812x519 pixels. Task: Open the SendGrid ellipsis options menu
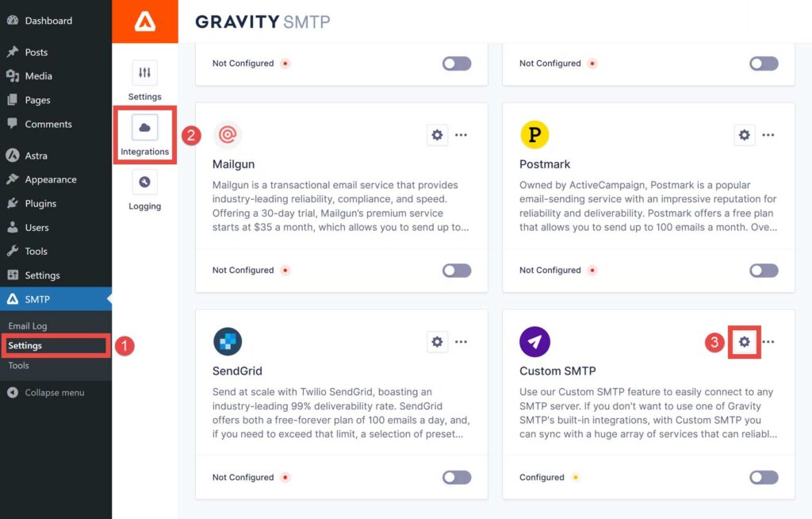pos(462,341)
